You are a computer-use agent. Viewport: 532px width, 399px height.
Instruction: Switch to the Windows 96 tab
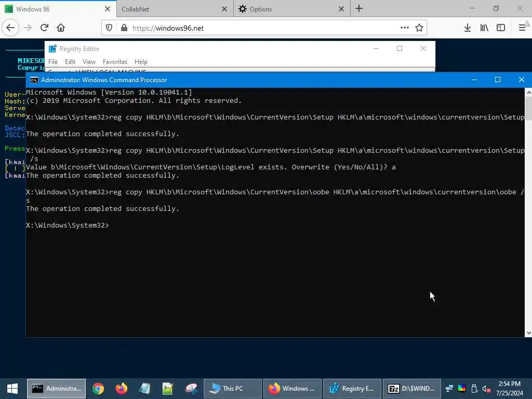pyautogui.click(x=58, y=9)
